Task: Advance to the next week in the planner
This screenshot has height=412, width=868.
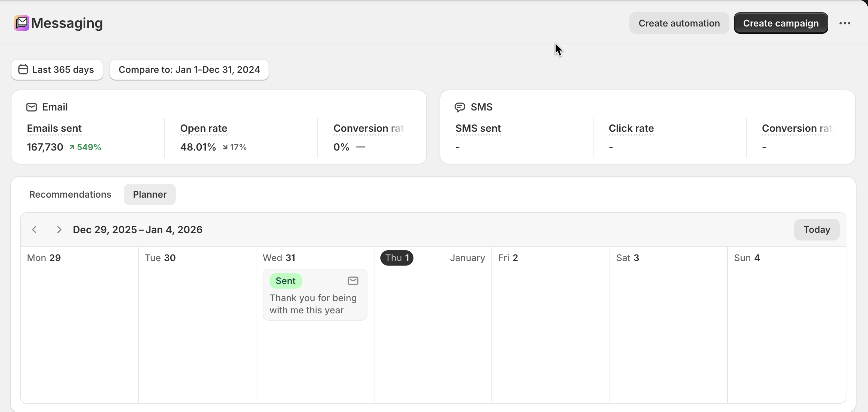Action: [x=59, y=230]
